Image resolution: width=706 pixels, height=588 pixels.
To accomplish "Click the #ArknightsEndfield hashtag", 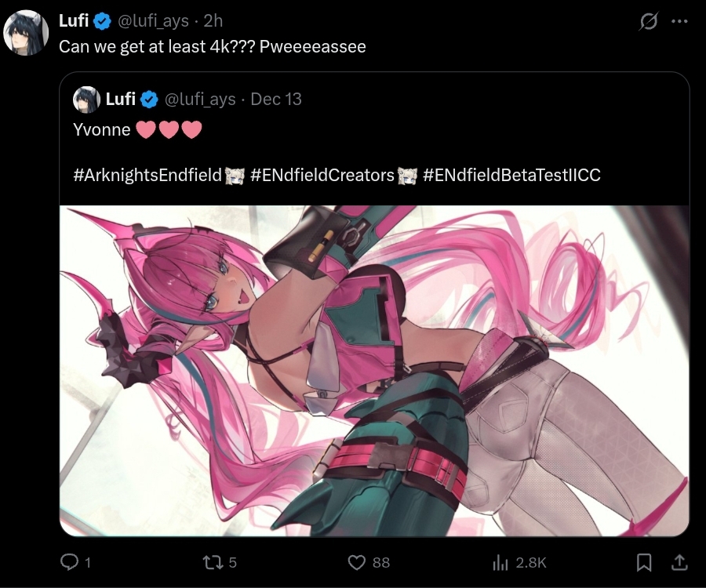I will pos(147,175).
